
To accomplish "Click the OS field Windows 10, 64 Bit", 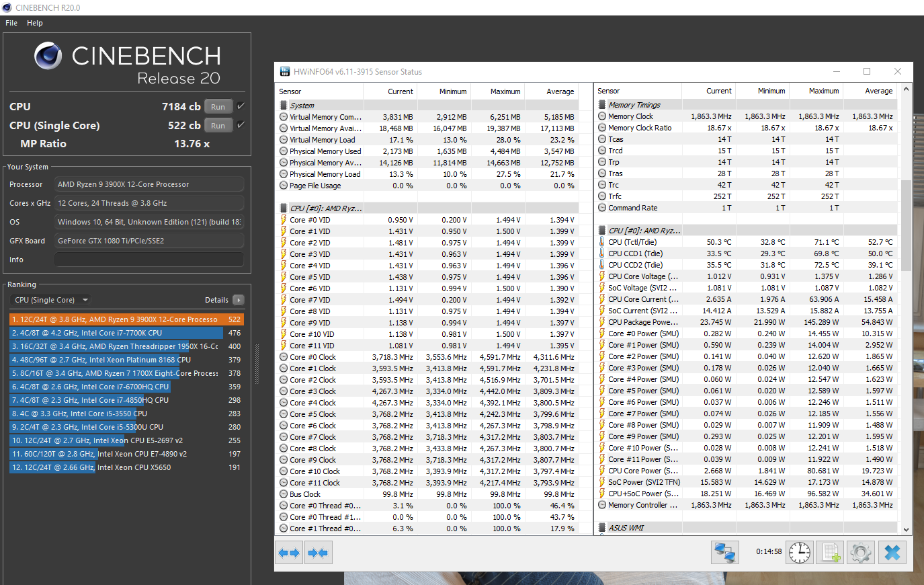I will 149,222.
